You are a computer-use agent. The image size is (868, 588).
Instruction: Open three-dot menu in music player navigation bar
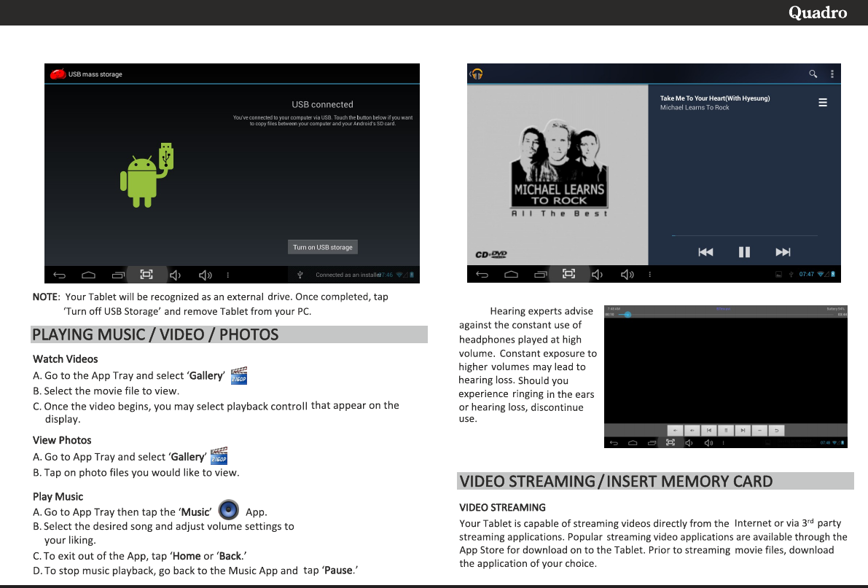(x=649, y=274)
